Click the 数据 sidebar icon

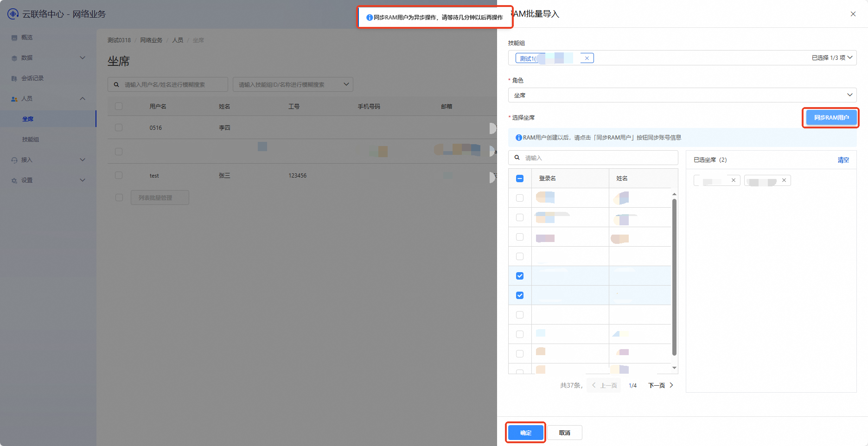pos(14,58)
